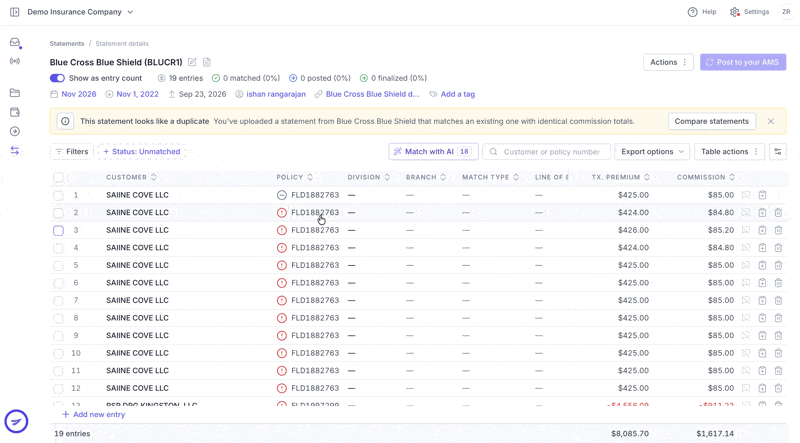Toggle Show as entry count switch

point(57,78)
